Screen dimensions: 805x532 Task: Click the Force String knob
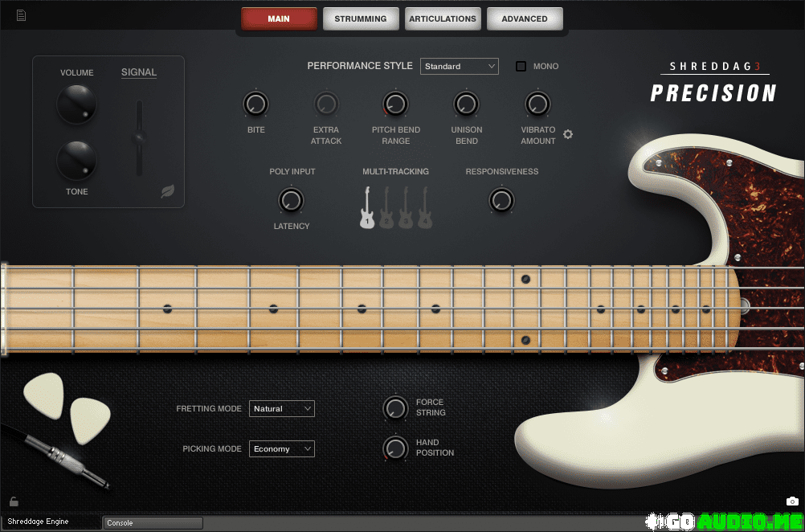click(396, 407)
